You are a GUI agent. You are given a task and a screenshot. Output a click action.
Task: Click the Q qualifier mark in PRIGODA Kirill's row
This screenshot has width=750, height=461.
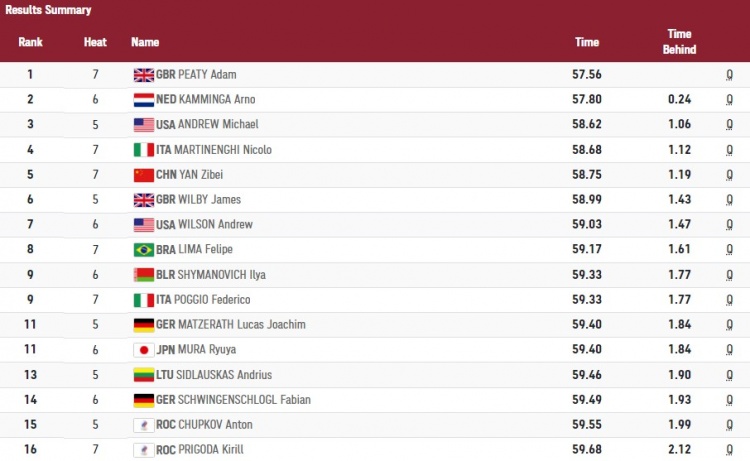tap(730, 450)
